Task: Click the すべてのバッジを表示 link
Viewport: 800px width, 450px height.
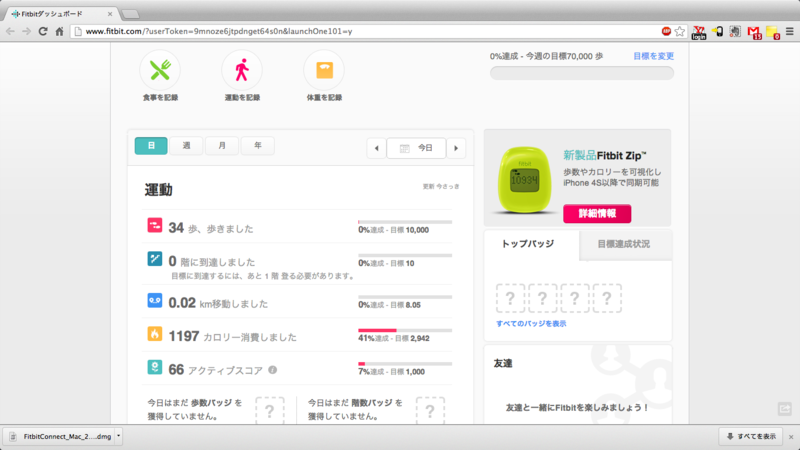Action: [531, 323]
